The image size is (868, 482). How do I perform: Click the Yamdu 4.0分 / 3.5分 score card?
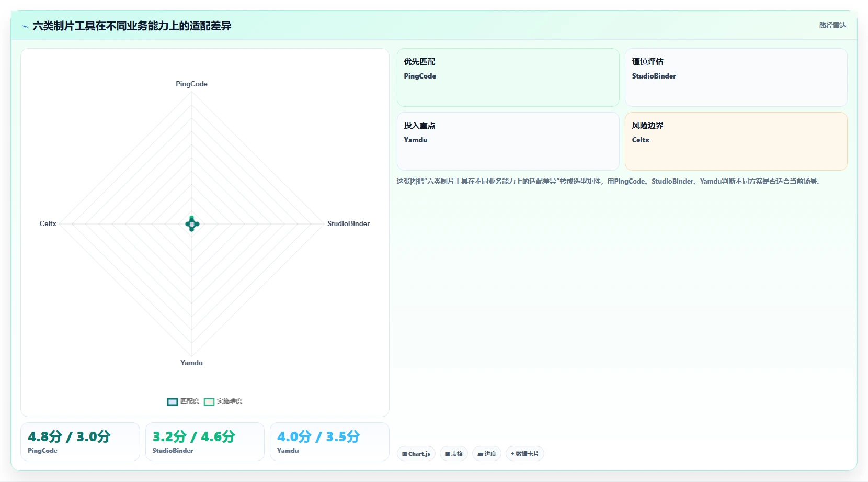(x=329, y=442)
